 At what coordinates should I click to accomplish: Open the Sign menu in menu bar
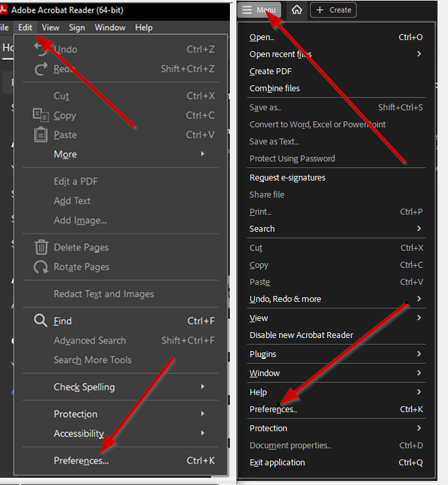77,28
